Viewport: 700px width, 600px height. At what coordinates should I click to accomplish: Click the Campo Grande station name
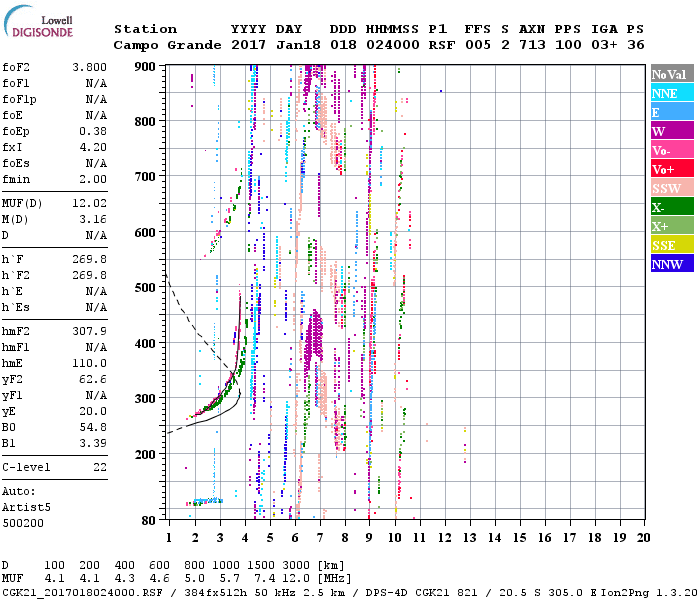pos(167,45)
